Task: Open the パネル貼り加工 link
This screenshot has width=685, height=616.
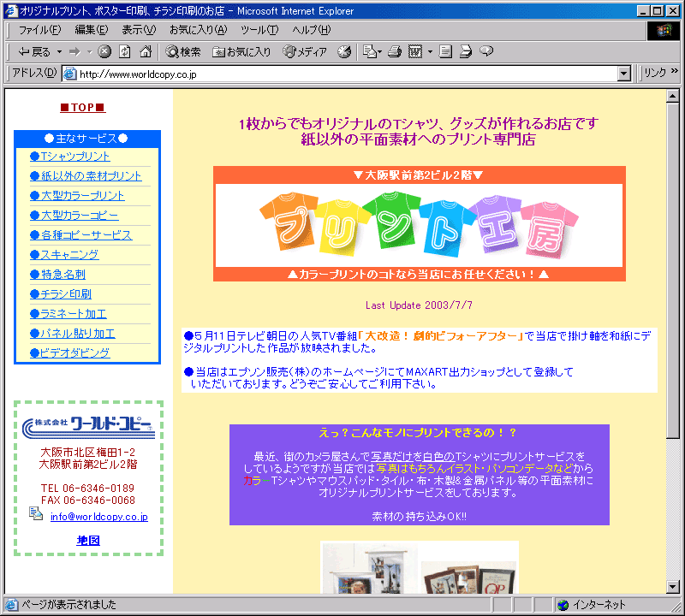Action: coord(73,333)
